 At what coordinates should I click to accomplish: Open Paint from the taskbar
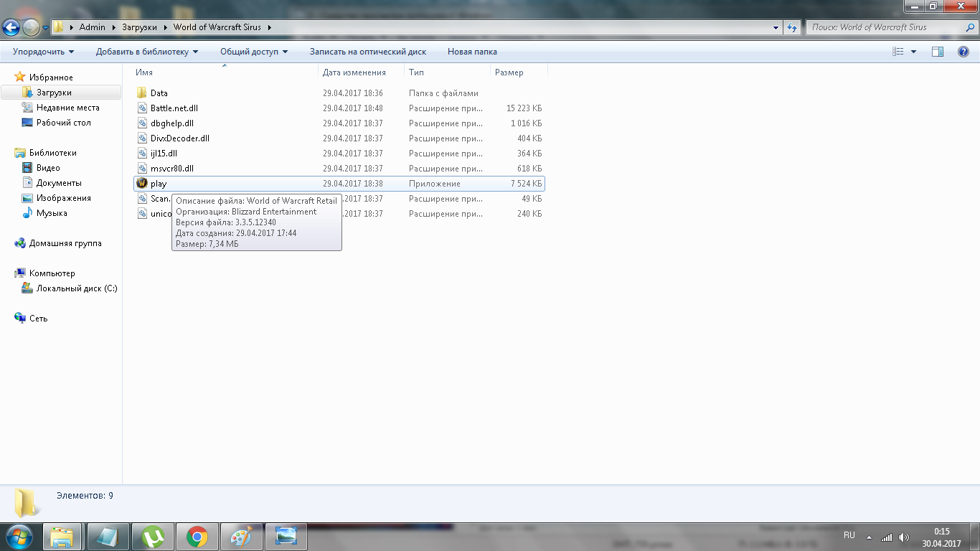tap(242, 536)
